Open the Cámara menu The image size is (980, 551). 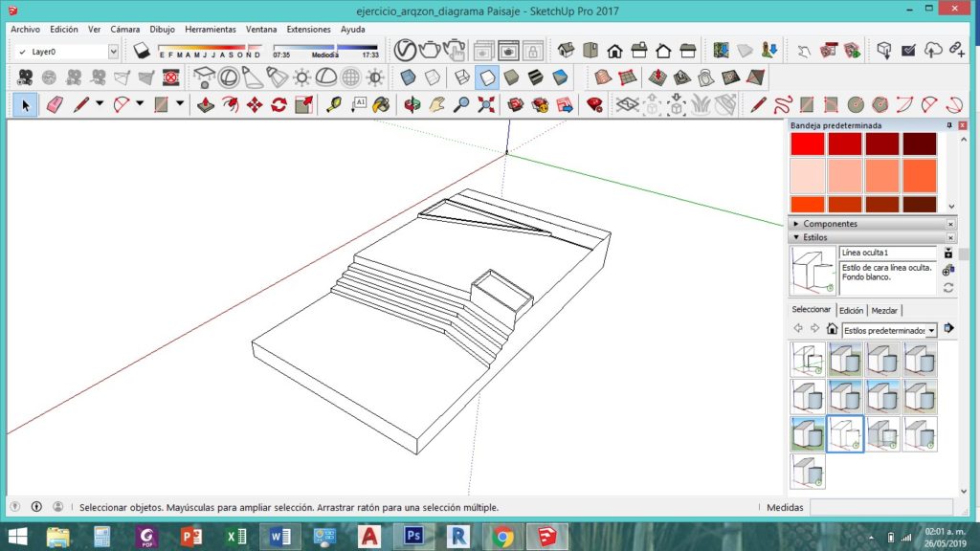125,30
